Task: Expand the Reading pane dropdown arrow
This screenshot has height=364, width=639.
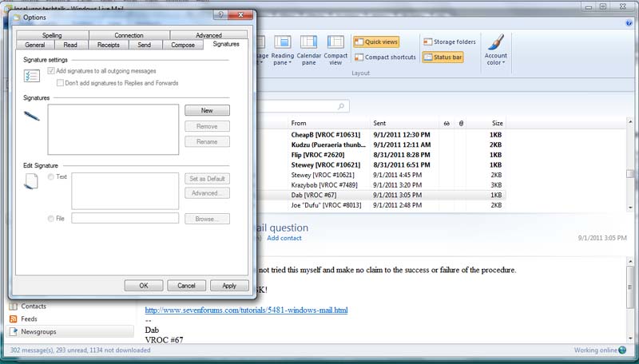Action: coord(290,63)
